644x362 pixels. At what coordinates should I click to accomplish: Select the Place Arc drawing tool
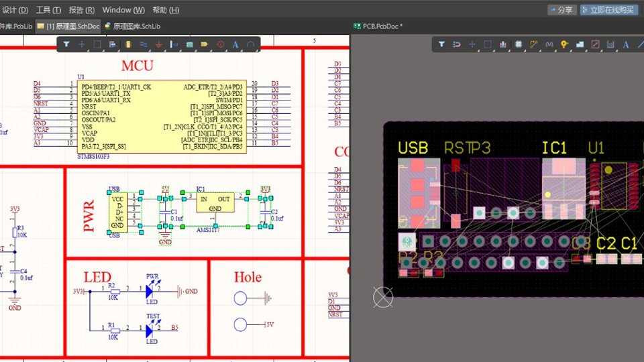pyautogui.click(x=250, y=44)
